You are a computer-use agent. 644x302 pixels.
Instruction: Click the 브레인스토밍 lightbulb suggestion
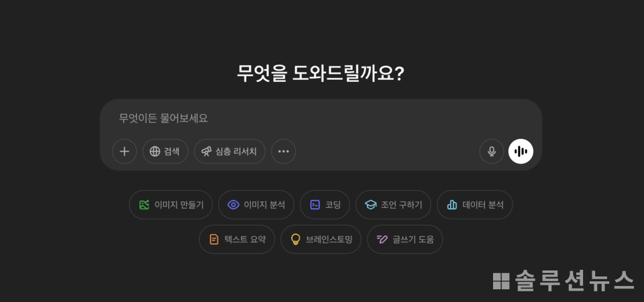click(321, 239)
